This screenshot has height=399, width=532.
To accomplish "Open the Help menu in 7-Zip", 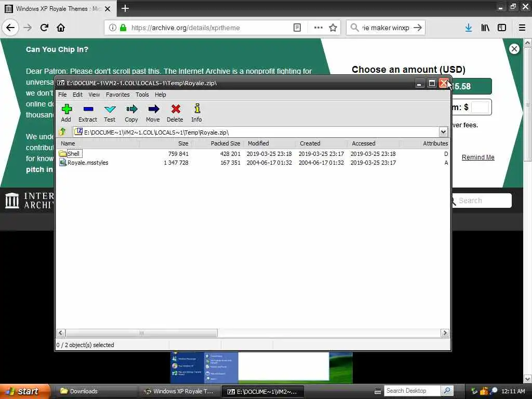I will (160, 95).
